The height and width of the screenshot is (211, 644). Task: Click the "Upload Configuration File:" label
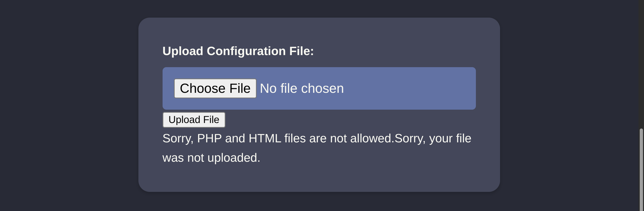(x=238, y=51)
